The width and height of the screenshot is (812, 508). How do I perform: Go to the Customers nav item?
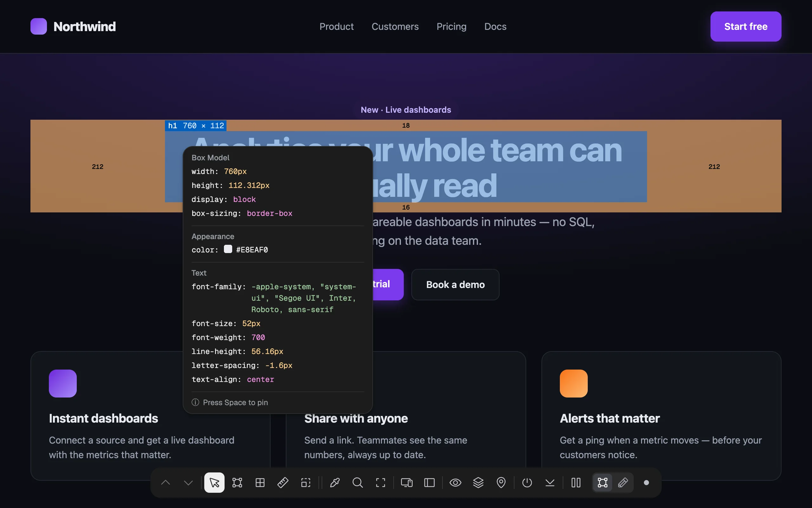click(395, 27)
